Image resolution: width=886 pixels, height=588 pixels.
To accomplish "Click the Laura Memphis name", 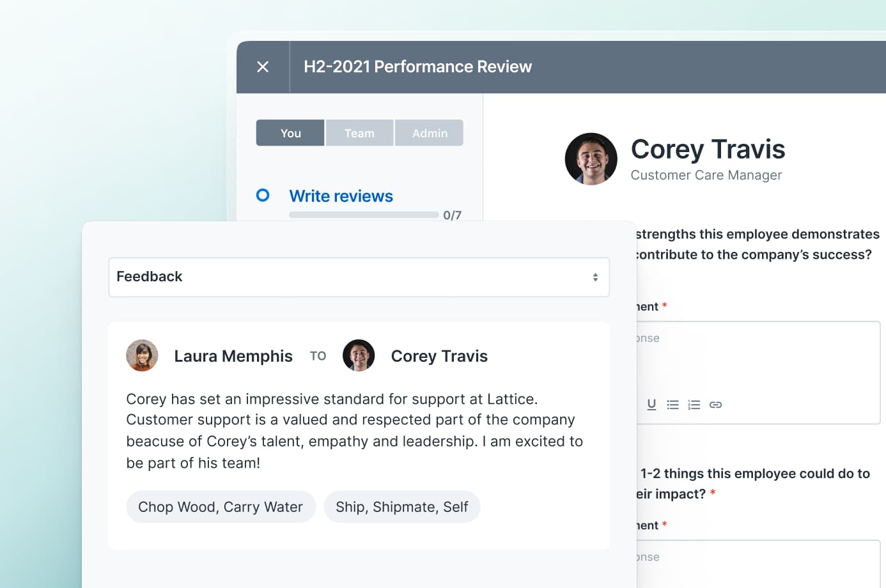I will (x=233, y=356).
